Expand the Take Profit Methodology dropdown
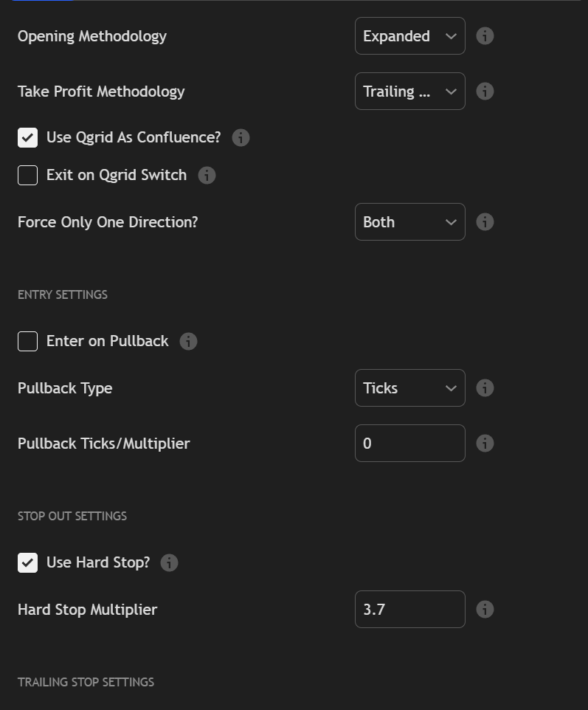Viewport: 588px width, 710px height. (409, 92)
